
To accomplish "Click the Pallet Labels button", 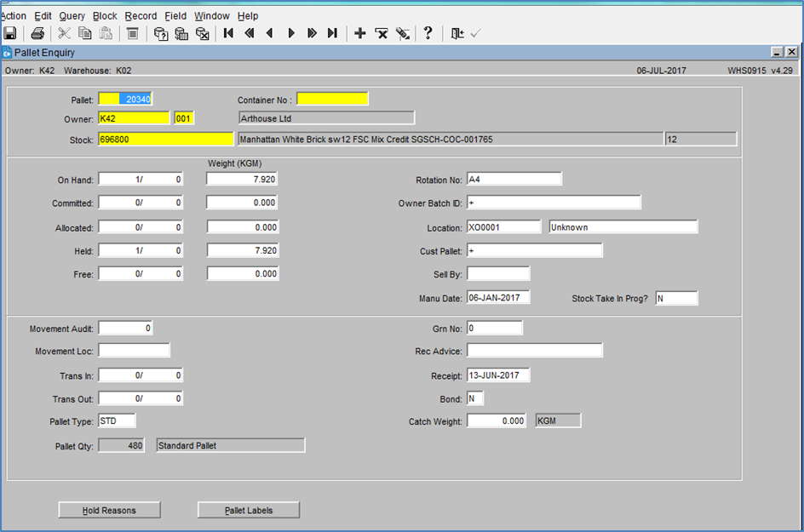I will point(249,510).
